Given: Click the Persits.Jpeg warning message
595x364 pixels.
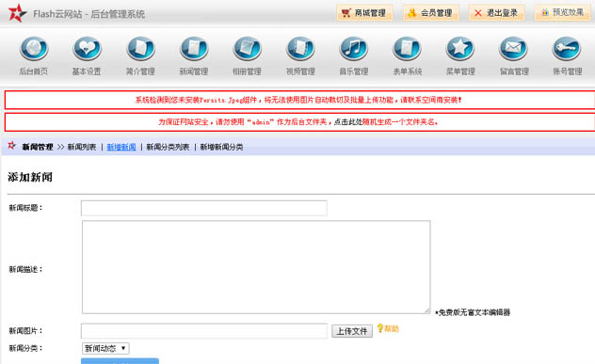Looking at the screenshot, I should [x=298, y=100].
